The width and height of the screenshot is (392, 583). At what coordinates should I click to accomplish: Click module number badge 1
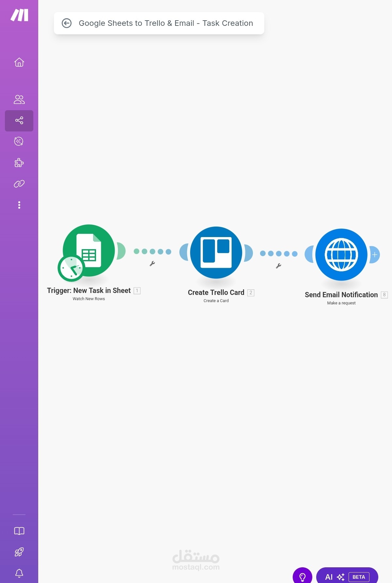point(137,291)
